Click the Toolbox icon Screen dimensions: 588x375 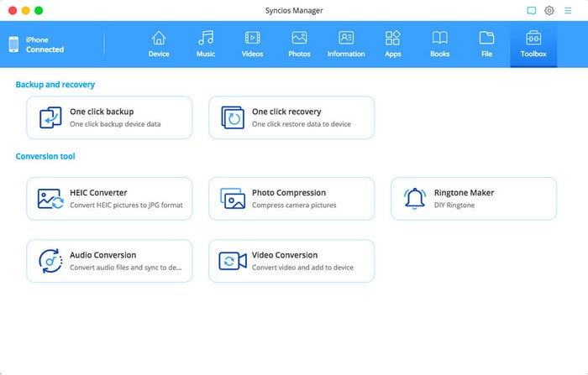[x=533, y=38]
